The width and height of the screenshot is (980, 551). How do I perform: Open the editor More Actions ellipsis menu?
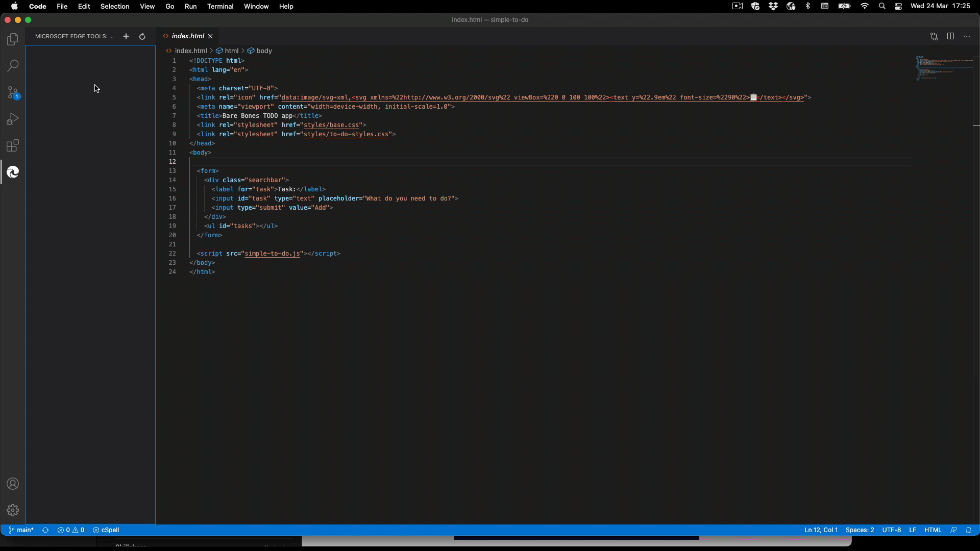click(x=967, y=36)
